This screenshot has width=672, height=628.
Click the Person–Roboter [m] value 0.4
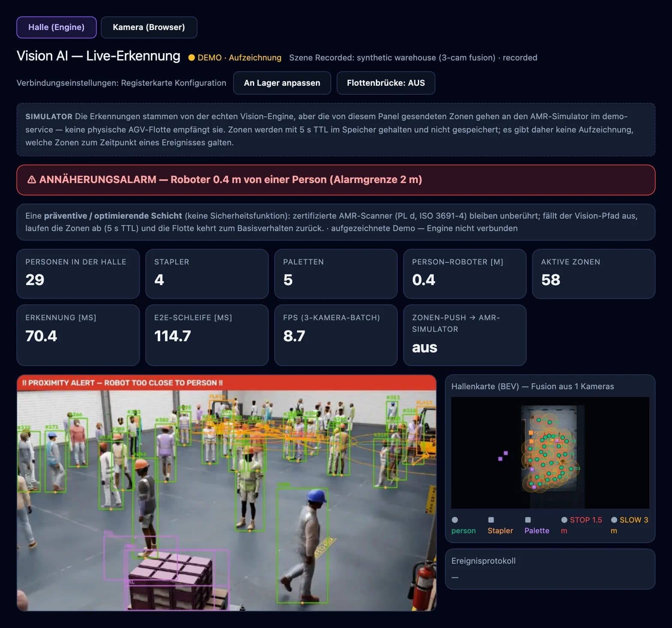(x=423, y=280)
